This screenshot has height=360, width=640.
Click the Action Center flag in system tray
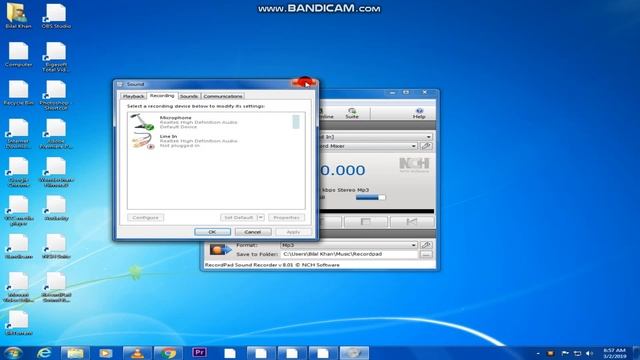click(565, 353)
